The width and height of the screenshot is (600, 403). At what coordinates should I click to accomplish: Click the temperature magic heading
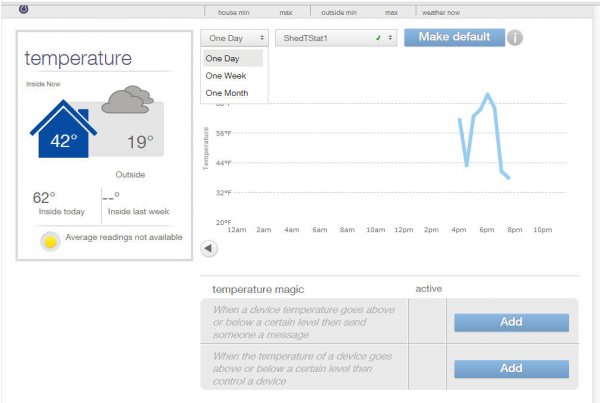(258, 289)
